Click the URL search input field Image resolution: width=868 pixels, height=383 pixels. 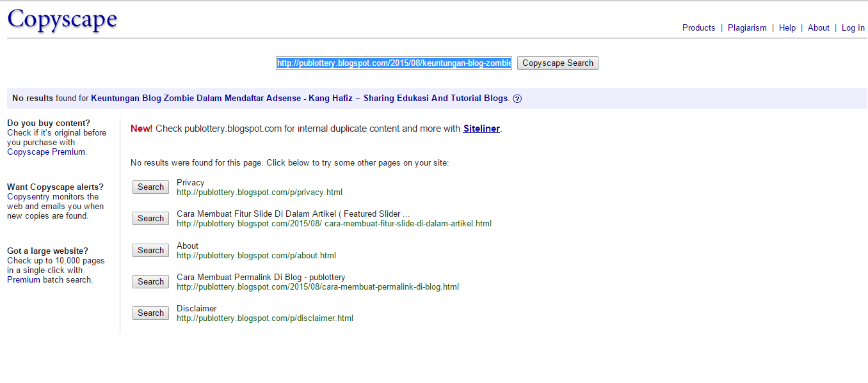click(394, 63)
